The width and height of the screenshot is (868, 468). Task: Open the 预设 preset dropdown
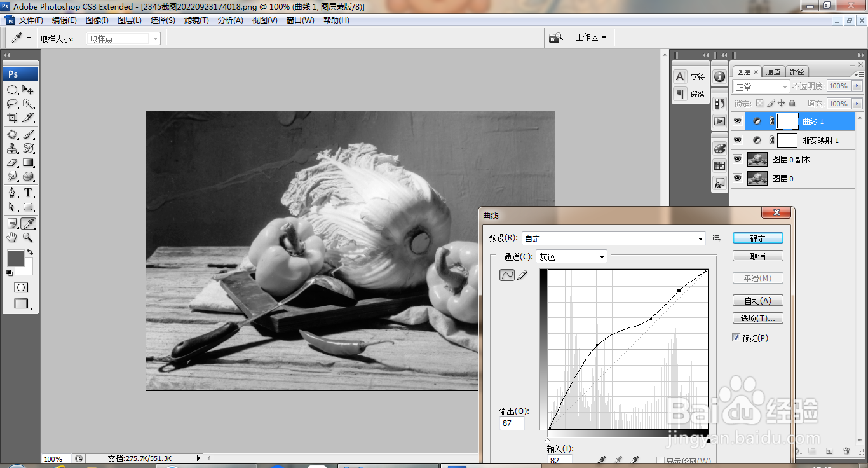pyautogui.click(x=614, y=238)
